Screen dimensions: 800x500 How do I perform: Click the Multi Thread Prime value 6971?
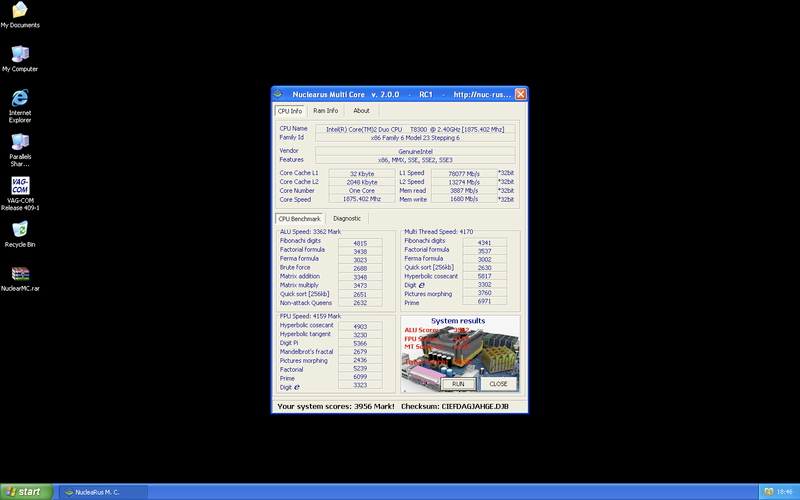pyautogui.click(x=485, y=301)
